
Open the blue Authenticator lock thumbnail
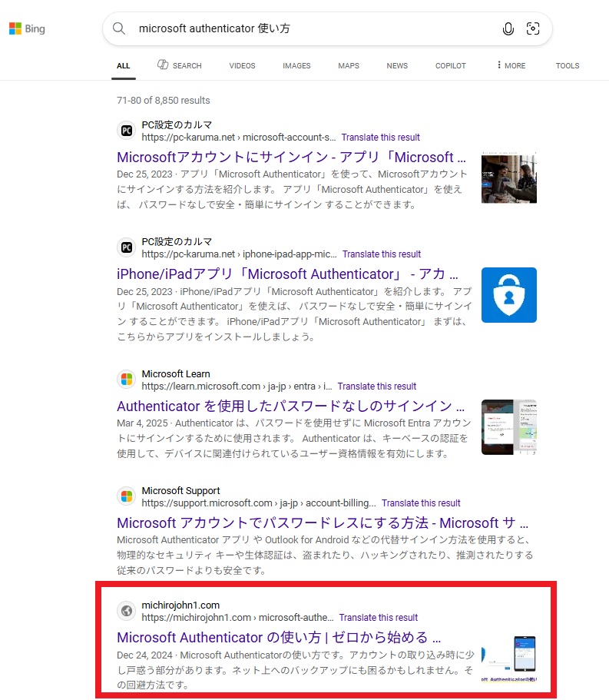[x=509, y=295]
